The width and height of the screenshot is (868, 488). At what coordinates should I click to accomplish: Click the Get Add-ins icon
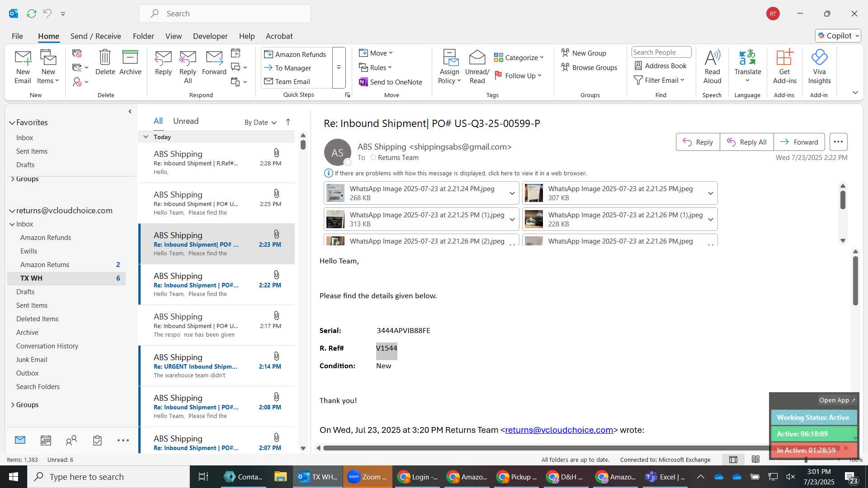(784, 57)
